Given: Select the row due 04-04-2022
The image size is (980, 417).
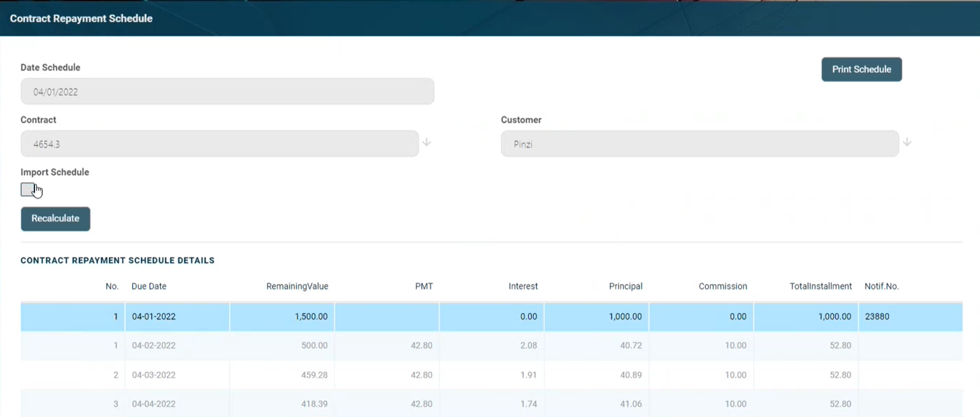Looking at the screenshot, I should click(x=154, y=404).
